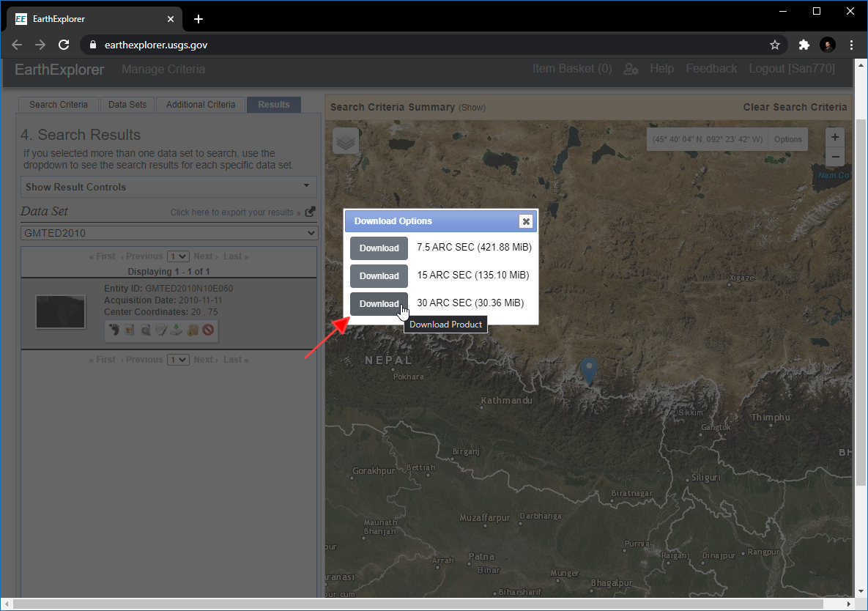Reload the browser page
Screen dimensions: 868x611
click(64, 45)
